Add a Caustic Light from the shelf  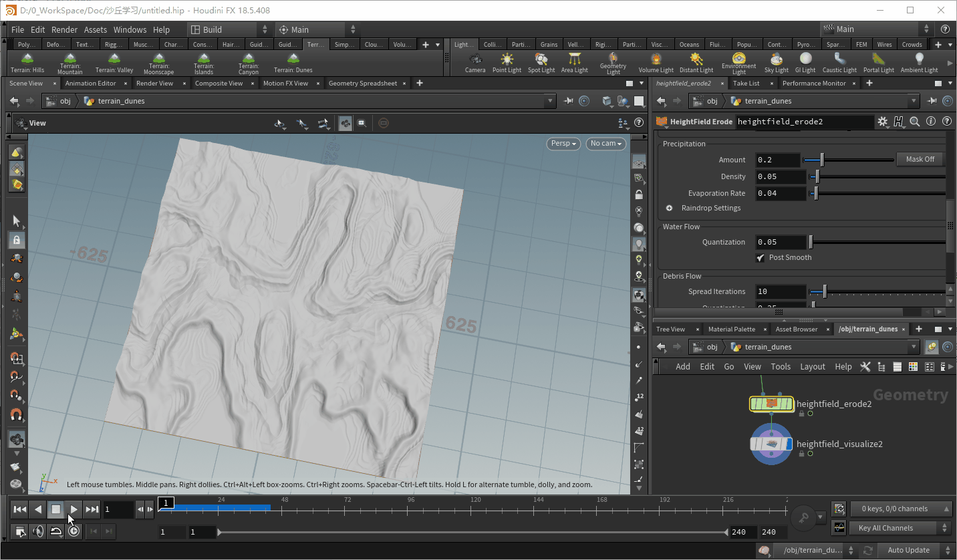tap(839, 63)
